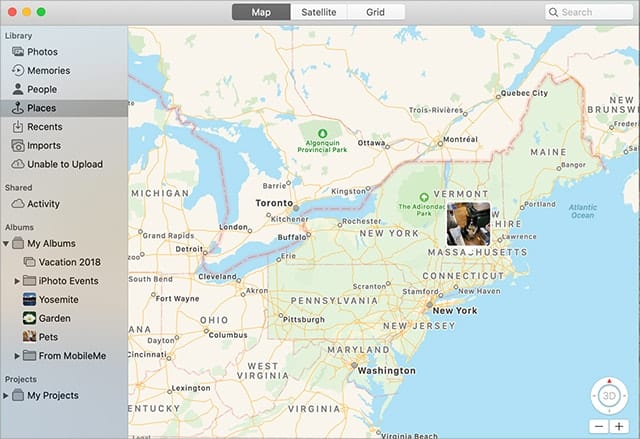Screen dimensions: 640x439
Task: Click the shared Activity cloud icon
Action: 18,204
